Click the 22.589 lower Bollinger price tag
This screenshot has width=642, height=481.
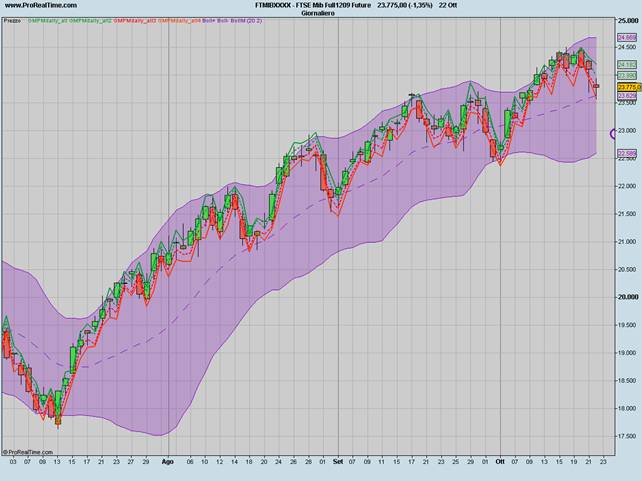[x=627, y=154]
